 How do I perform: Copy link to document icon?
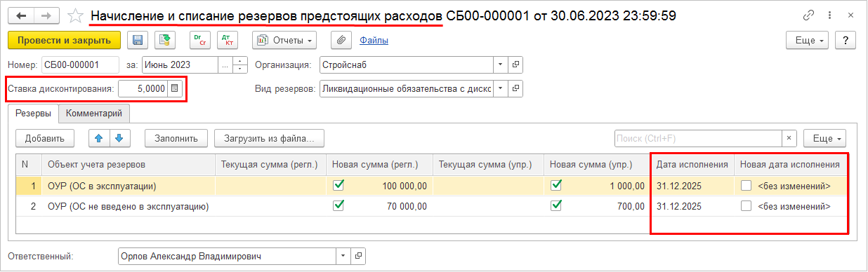pyautogui.click(x=809, y=15)
